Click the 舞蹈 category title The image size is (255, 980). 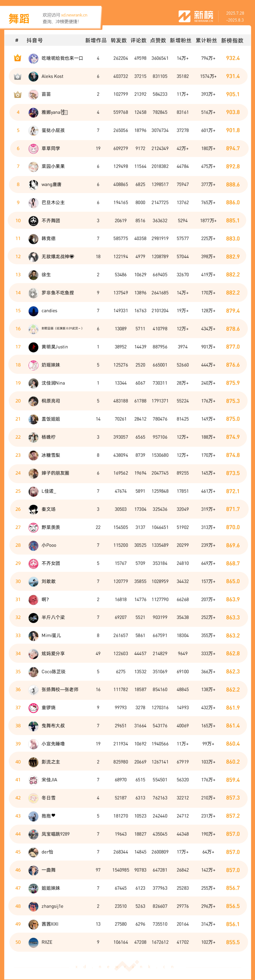click(19, 19)
